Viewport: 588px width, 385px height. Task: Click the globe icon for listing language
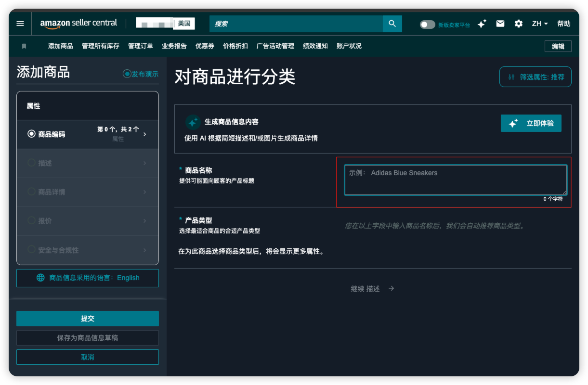tap(40, 278)
